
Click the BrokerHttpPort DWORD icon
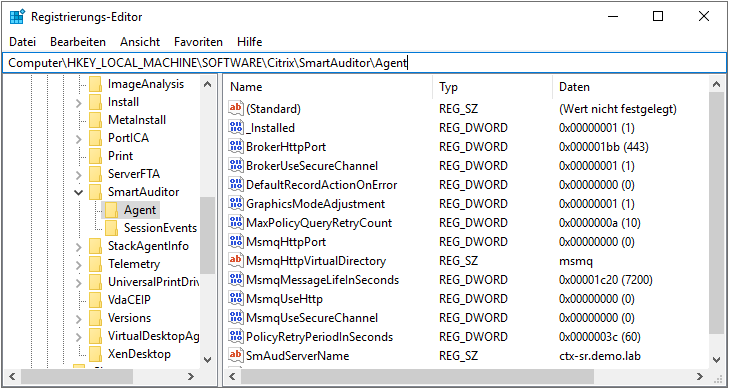pos(236,147)
